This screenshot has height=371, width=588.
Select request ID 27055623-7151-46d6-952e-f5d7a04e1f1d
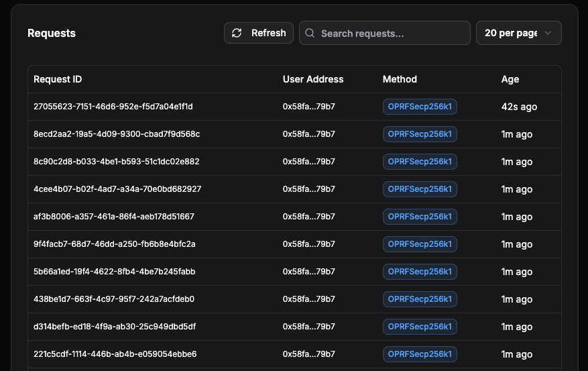(113, 107)
